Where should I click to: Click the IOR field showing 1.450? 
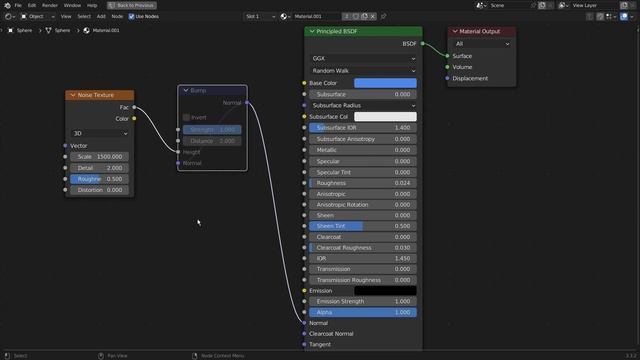363,258
